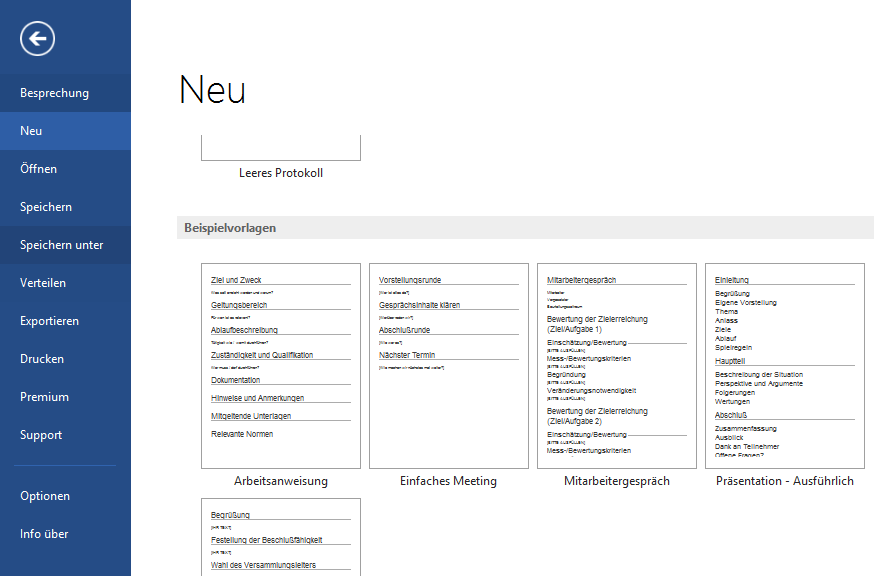Image resolution: width=886 pixels, height=576 pixels.
Task: Click Info über in the sidebar
Action: 44,534
